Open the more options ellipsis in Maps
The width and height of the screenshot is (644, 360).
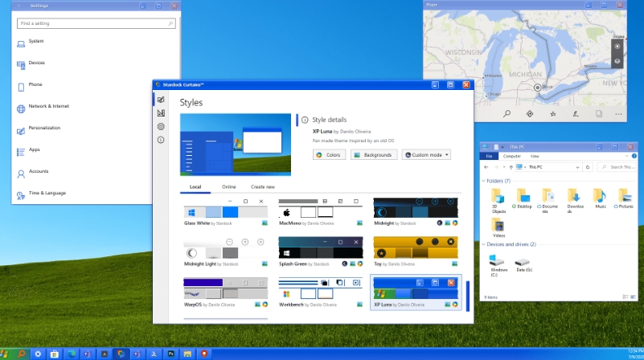(618, 114)
